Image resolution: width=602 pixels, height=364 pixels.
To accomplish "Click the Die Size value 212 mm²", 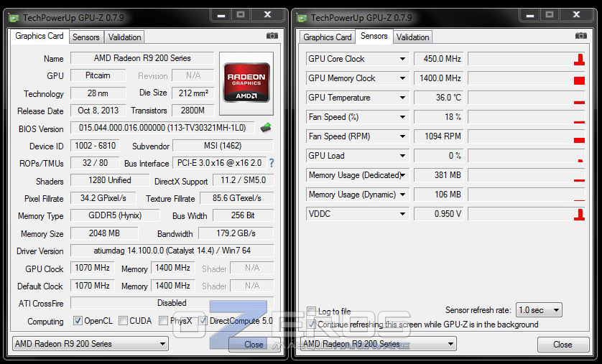I will pos(193,93).
